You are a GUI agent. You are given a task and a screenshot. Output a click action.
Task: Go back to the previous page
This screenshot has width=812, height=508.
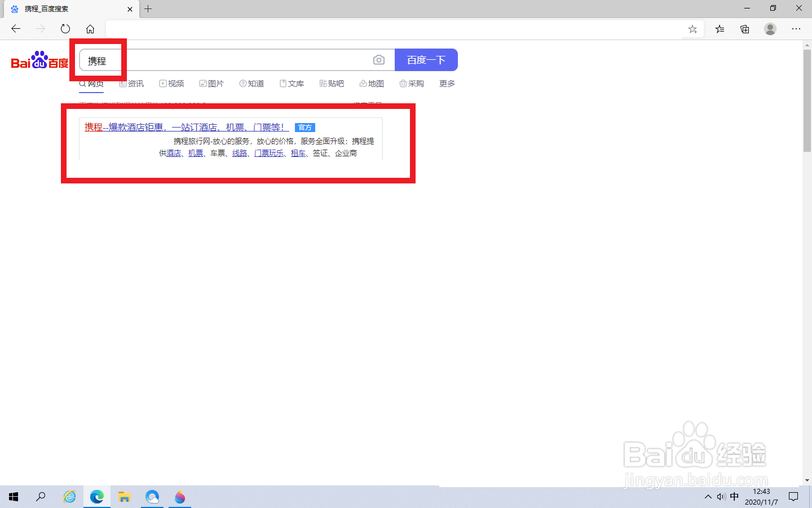pos(16,29)
